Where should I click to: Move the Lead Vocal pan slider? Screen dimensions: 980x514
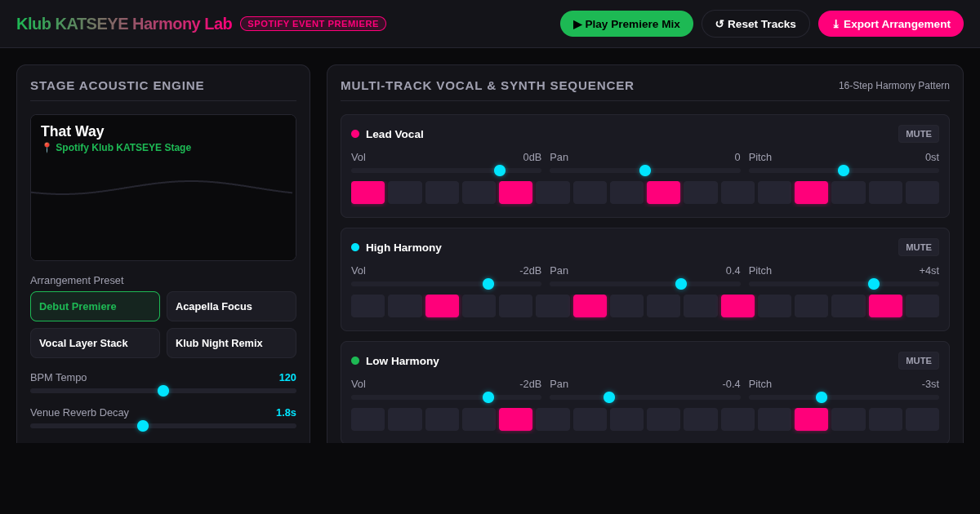(645, 171)
